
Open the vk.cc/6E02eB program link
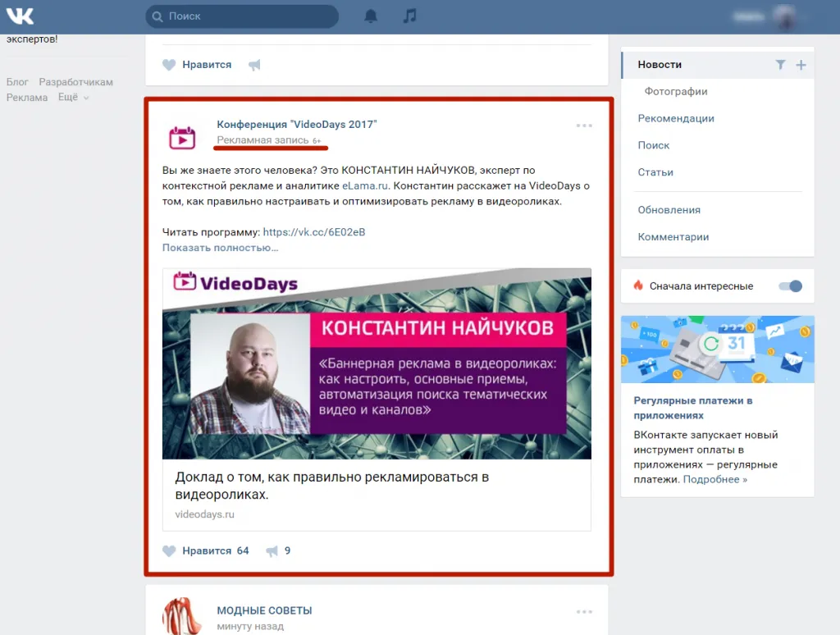click(x=314, y=232)
